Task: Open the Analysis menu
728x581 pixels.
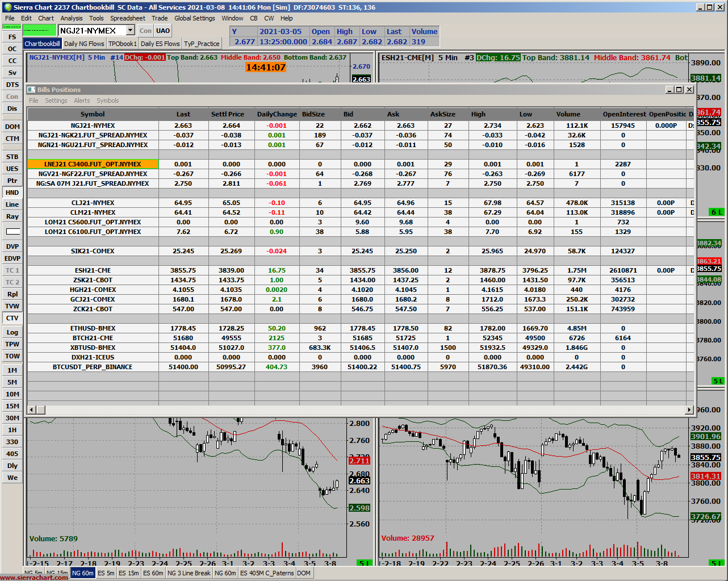Action: 72,18
